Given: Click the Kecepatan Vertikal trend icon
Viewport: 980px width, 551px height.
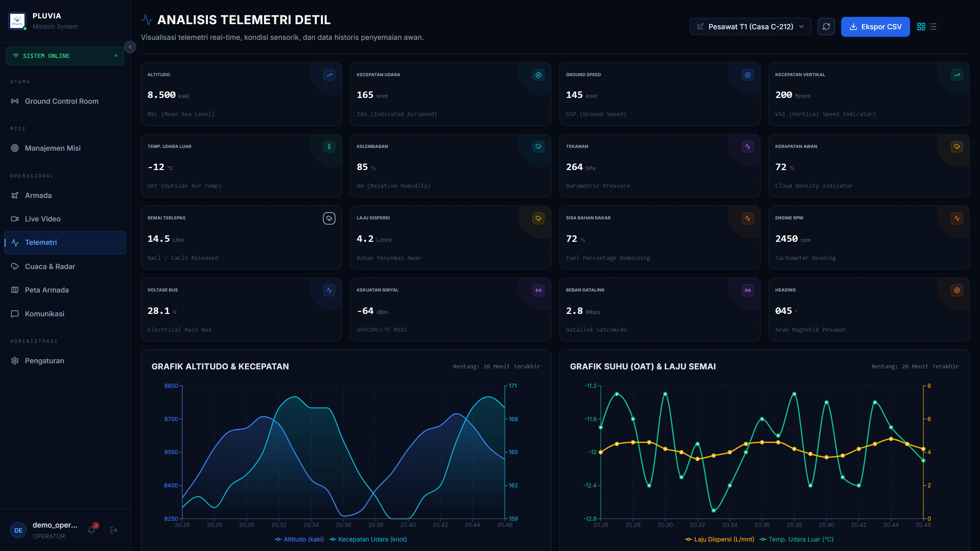Looking at the screenshot, I should (957, 75).
